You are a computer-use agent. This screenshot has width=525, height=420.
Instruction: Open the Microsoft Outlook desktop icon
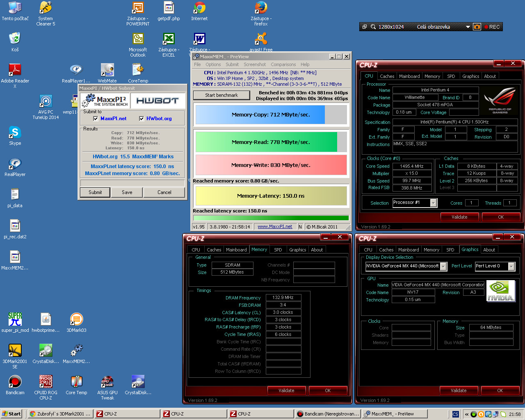tap(138, 39)
